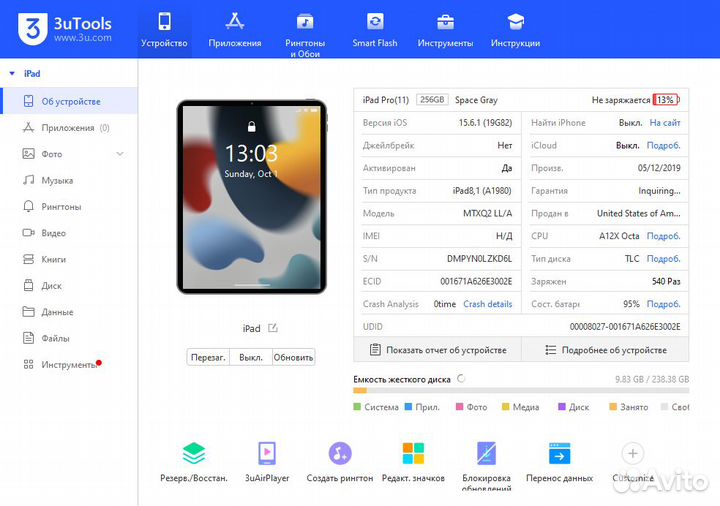Open Резерв./Восстан. backup tool
The width and height of the screenshot is (720, 506).
[194, 462]
